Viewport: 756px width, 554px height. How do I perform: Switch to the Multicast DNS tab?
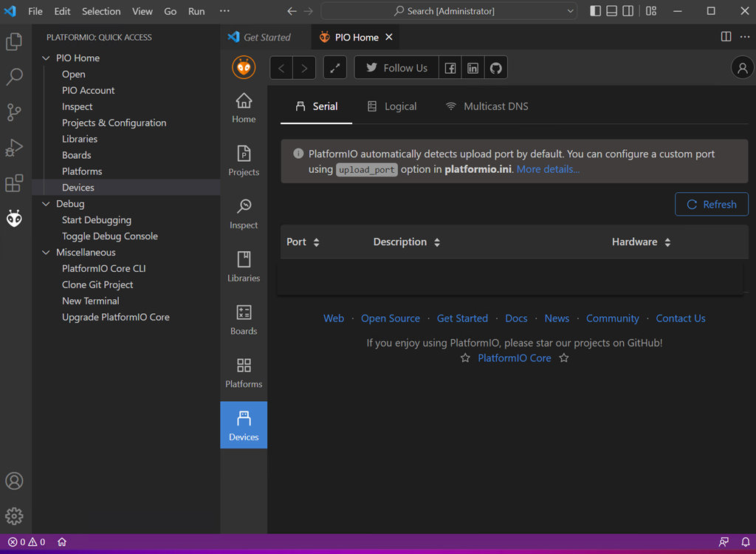point(487,106)
